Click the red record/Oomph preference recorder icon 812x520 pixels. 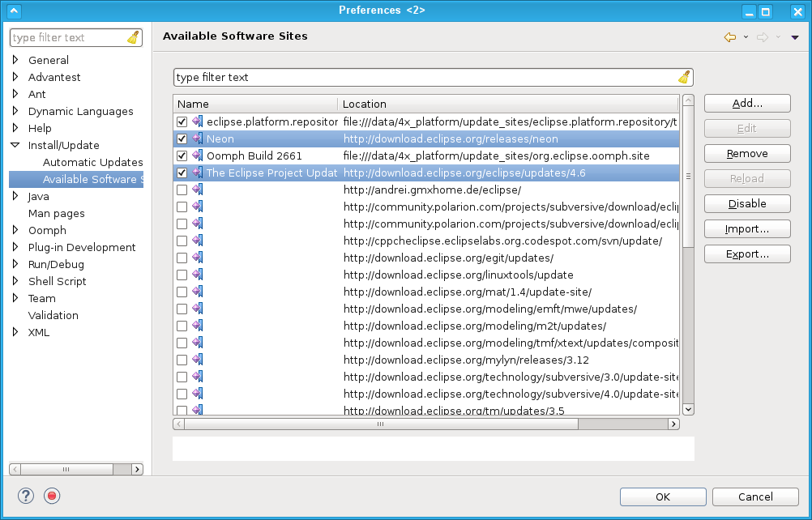click(x=52, y=496)
